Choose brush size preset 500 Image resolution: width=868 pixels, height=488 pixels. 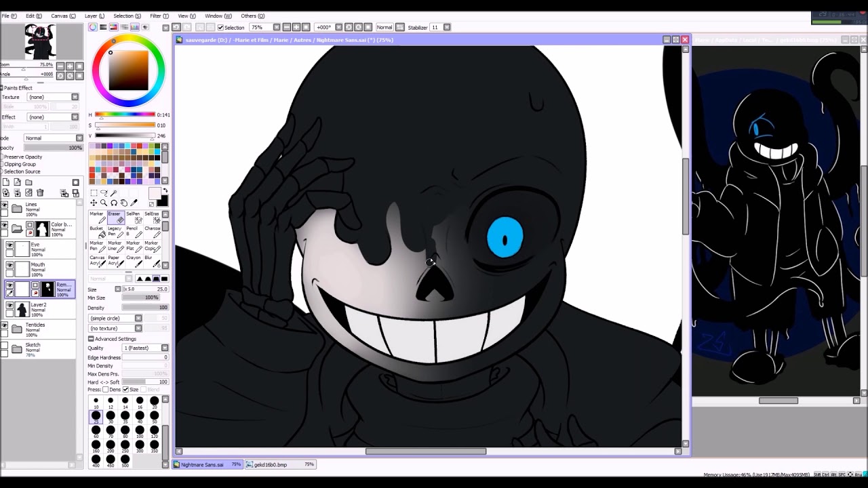[125, 462]
